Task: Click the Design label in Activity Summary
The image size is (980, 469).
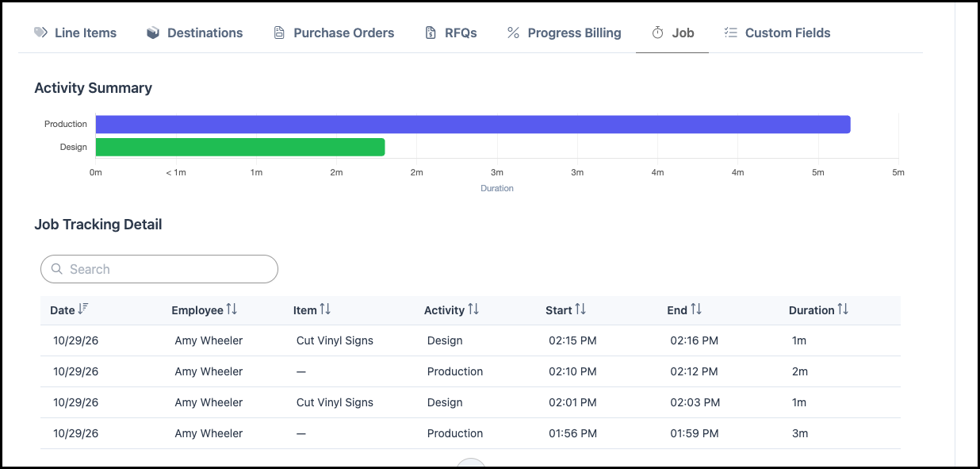Action: [x=74, y=147]
